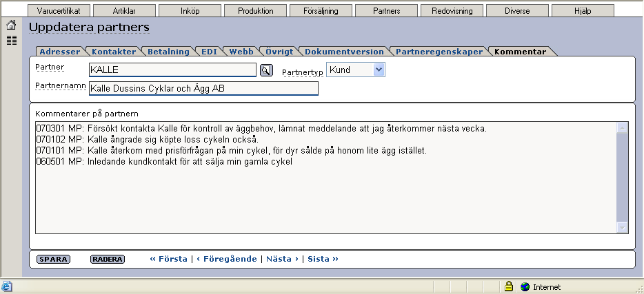Screen dimensions: 644x294
Task: Click the Uppdatera partners heading
Action: (x=89, y=28)
